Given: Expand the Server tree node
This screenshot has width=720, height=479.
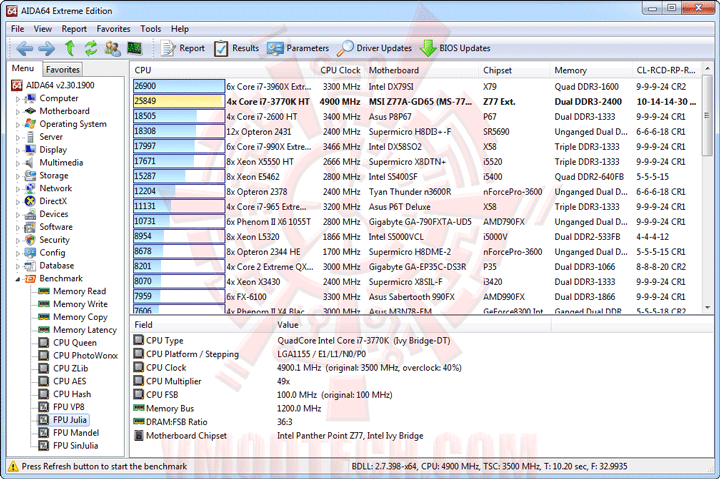Looking at the screenshot, I should [x=17, y=137].
